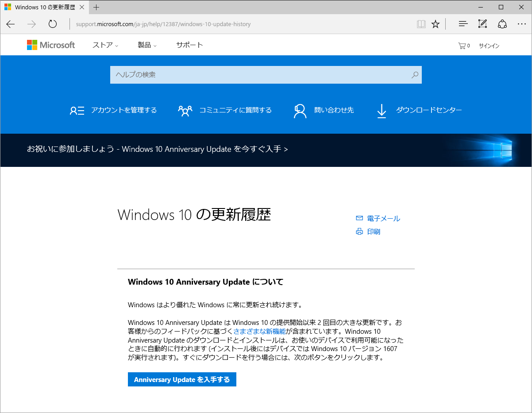Add page to favorites star icon

436,24
